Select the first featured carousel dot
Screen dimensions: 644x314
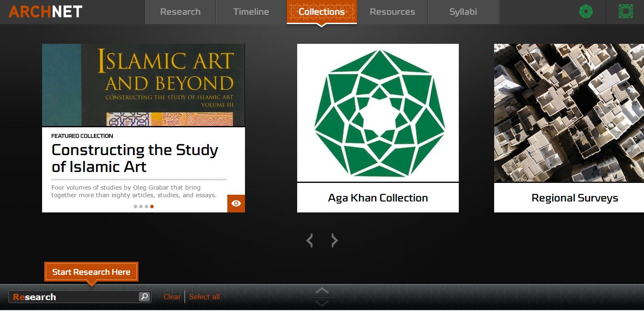pyautogui.click(x=136, y=207)
